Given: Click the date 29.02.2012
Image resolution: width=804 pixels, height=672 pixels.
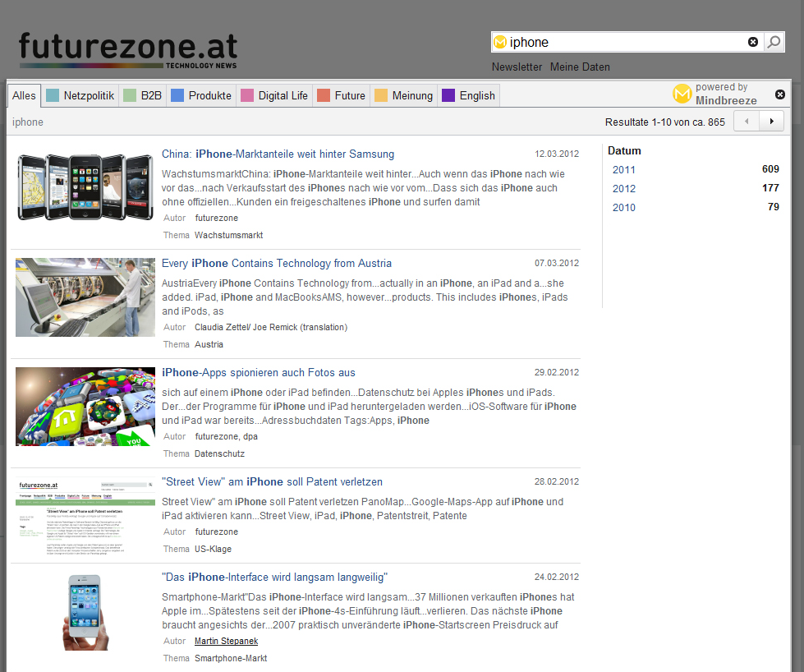Looking at the screenshot, I should coord(557,372).
